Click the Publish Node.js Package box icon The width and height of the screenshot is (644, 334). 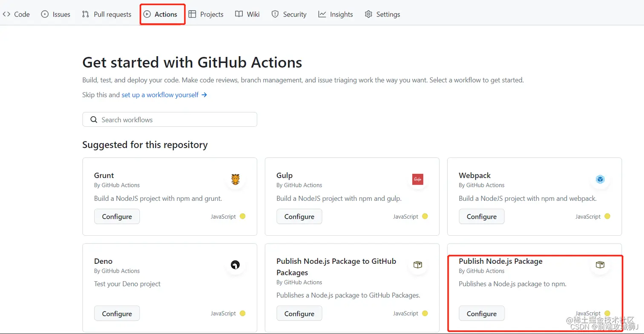pyautogui.click(x=600, y=265)
